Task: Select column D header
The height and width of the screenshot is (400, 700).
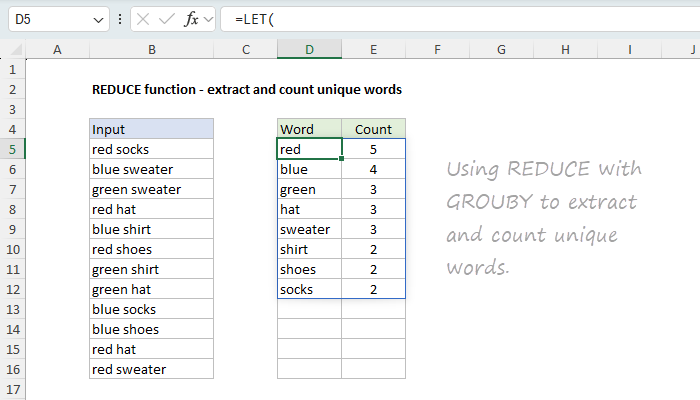Action: pos(309,49)
